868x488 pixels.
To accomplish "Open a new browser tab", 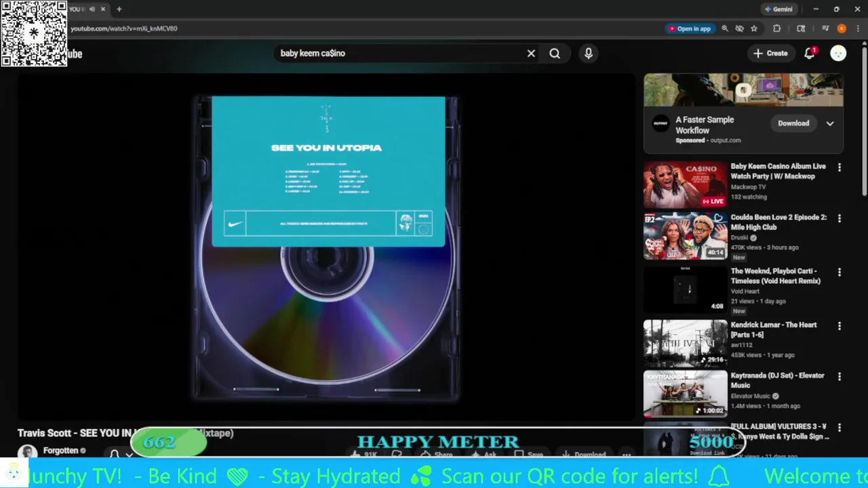I will click(119, 9).
